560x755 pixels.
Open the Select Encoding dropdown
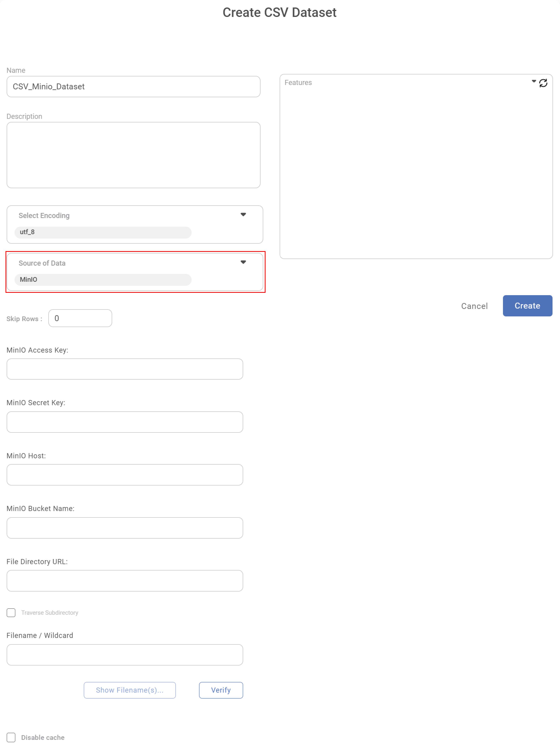(x=243, y=215)
